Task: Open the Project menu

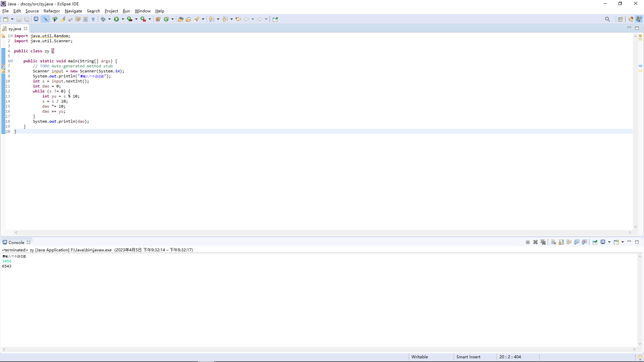Action: [x=111, y=11]
